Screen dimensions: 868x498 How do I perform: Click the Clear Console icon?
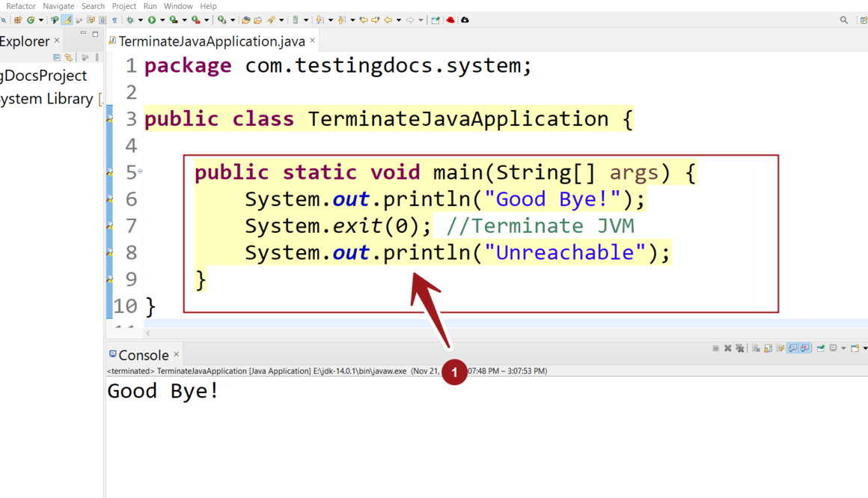click(757, 348)
